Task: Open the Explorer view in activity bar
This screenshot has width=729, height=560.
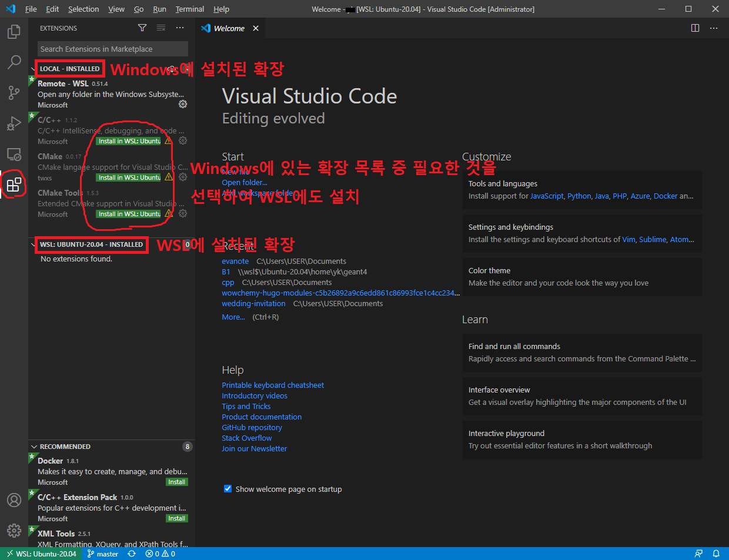Action: pyautogui.click(x=14, y=31)
